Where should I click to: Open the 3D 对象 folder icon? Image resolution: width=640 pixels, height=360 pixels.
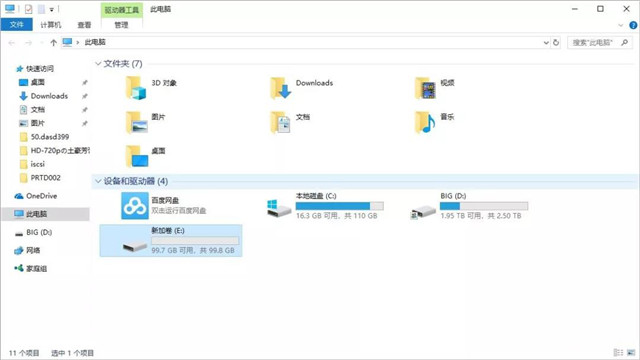point(136,88)
